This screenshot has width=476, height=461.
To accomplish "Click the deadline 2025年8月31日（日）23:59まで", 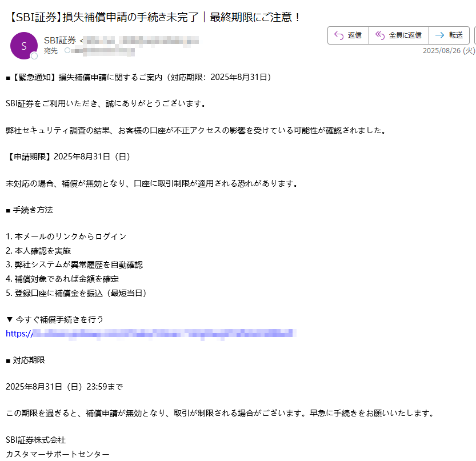I will pyautogui.click(x=65, y=387).
